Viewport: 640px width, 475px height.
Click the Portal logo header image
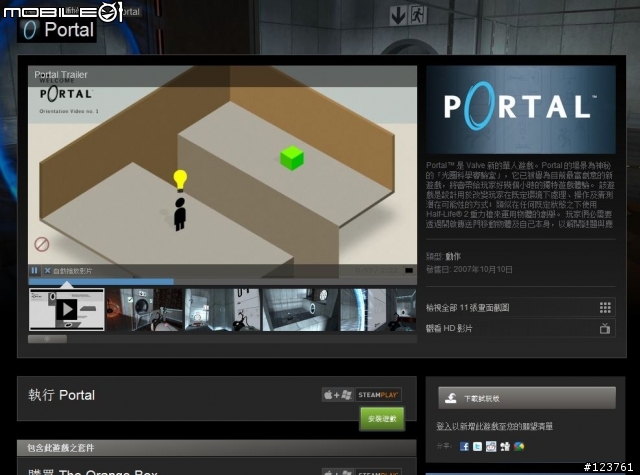(521, 109)
